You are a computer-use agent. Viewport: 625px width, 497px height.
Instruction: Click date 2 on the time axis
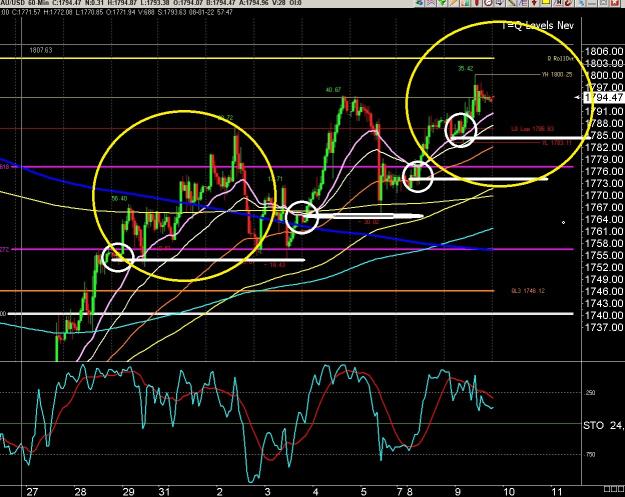pyautogui.click(x=220, y=491)
